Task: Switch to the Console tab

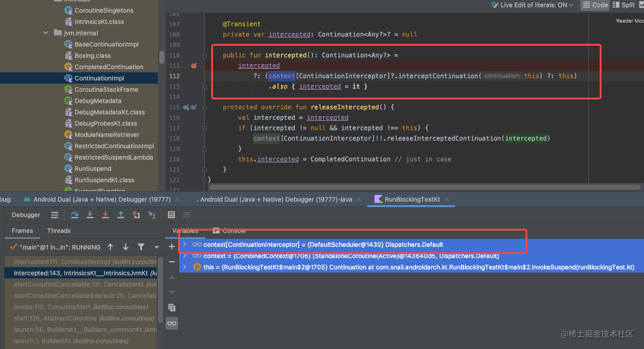Action: click(229, 231)
